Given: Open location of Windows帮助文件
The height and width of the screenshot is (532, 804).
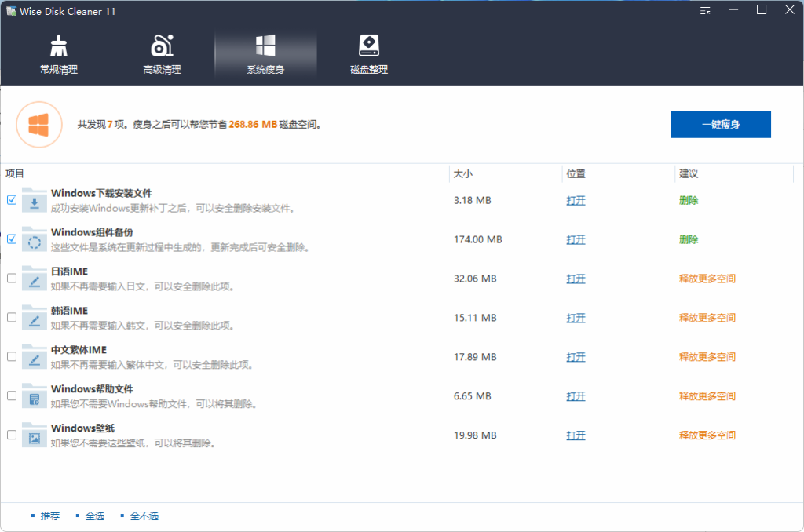Looking at the screenshot, I should coord(576,396).
